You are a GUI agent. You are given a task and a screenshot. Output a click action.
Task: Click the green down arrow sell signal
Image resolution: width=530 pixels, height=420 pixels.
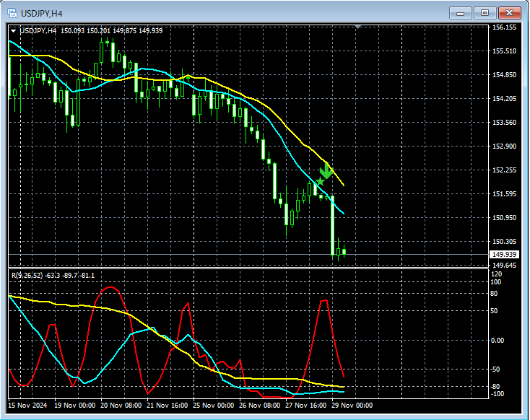pos(326,171)
